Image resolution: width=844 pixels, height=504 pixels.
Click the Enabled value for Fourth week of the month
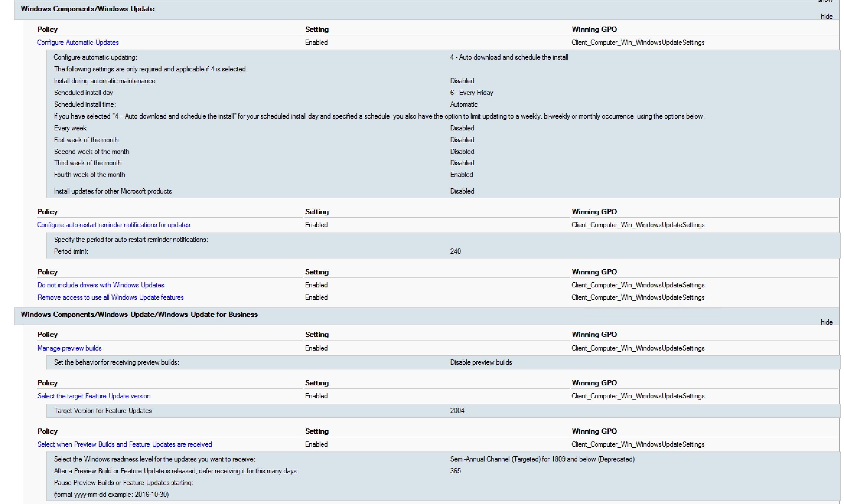coord(461,175)
